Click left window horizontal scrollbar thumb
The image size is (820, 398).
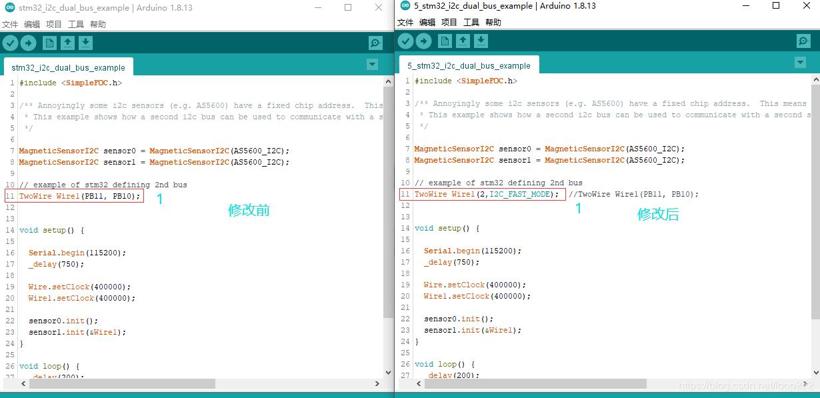point(122,383)
